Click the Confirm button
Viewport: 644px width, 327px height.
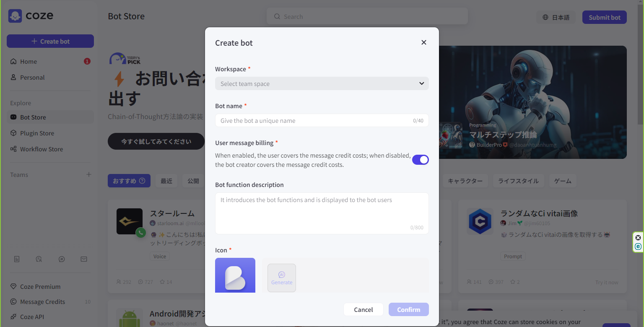(x=408, y=309)
